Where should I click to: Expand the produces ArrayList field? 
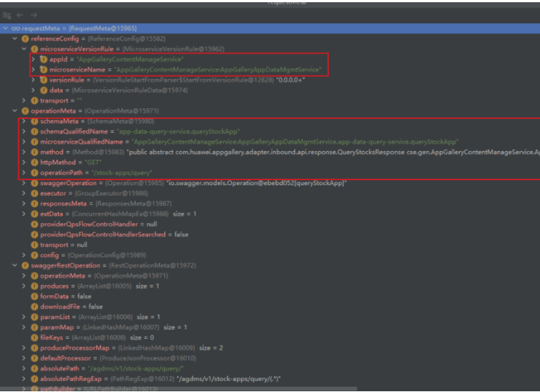point(24,286)
